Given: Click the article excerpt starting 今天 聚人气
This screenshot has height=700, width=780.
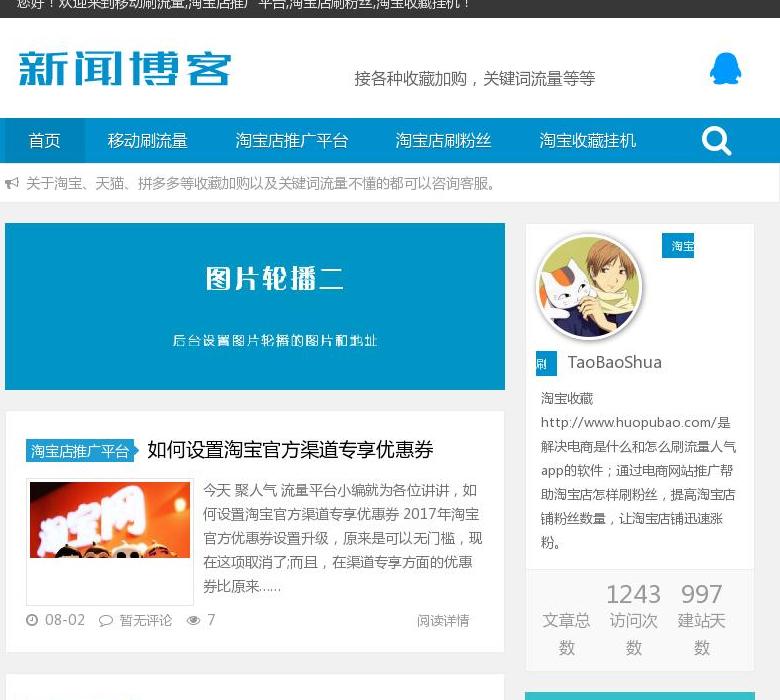Looking at the screenshot, I should 343,538.
